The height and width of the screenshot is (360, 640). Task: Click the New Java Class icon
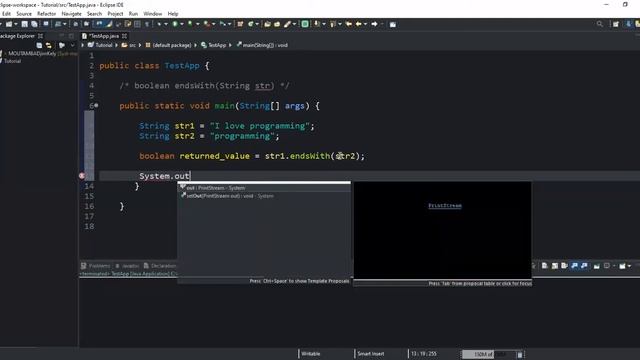click(251, 24)
